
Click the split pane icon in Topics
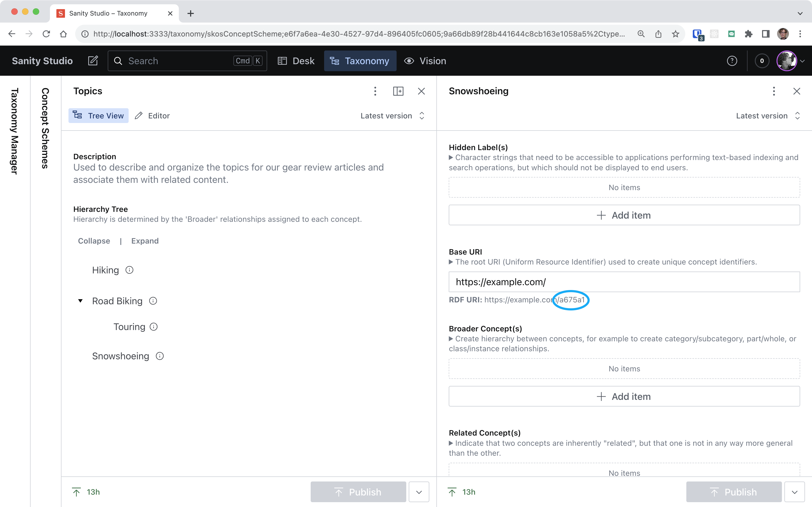tap(398, 91)
